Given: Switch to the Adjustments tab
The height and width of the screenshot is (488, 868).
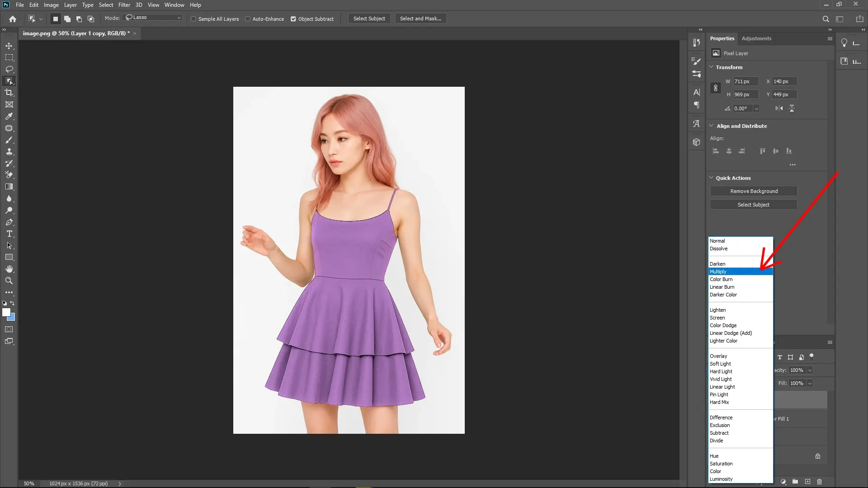Looking at the screenshot, I should click(x=756, y=38).
